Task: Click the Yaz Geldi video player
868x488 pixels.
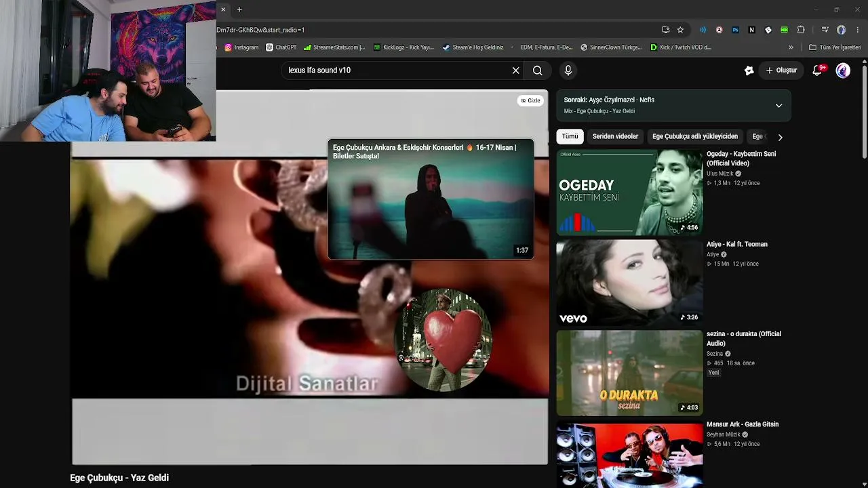Action: (310, 278)
